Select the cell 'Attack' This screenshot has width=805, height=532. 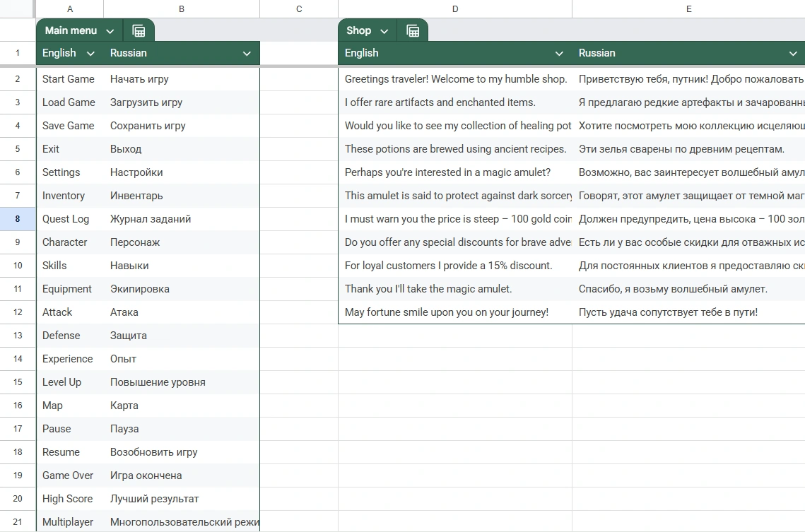coord(70,312)
